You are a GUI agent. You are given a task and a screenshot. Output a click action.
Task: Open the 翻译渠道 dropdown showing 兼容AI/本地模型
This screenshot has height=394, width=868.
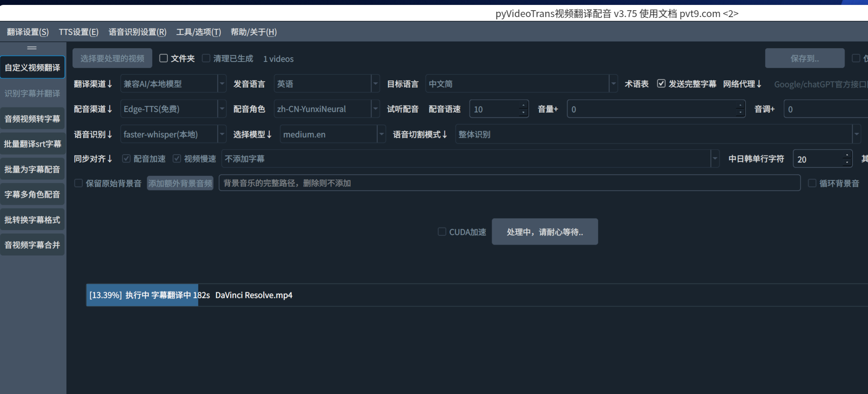[x=173, y=84]
